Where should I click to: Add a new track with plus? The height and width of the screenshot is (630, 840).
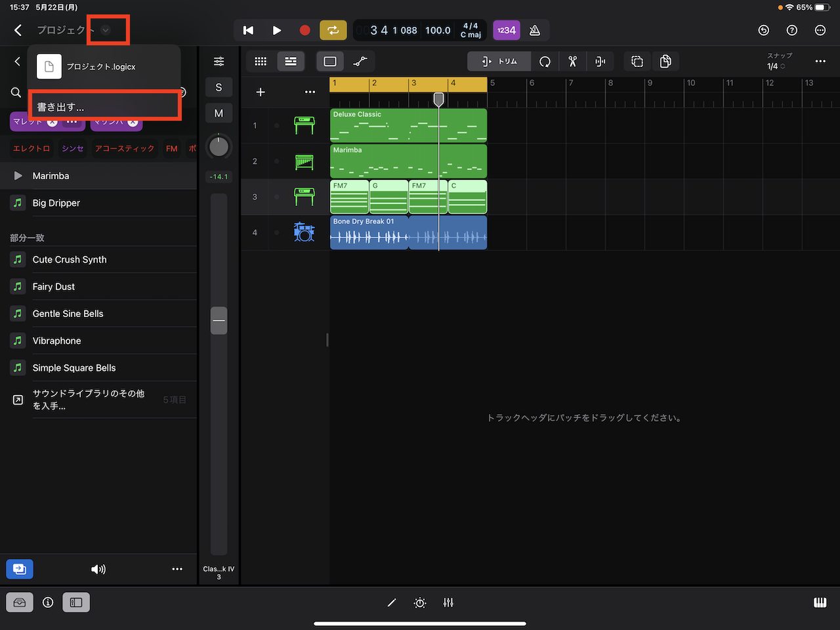pos(261,92)
